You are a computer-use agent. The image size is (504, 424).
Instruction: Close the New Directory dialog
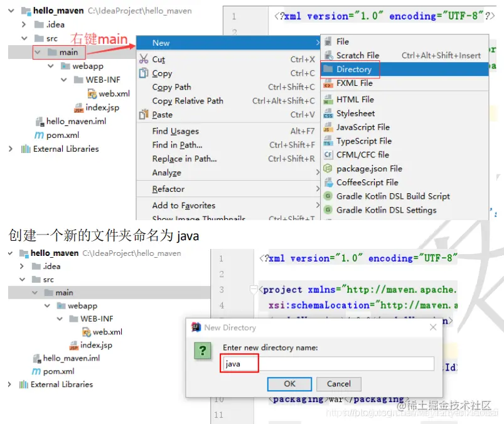point(433,327)
